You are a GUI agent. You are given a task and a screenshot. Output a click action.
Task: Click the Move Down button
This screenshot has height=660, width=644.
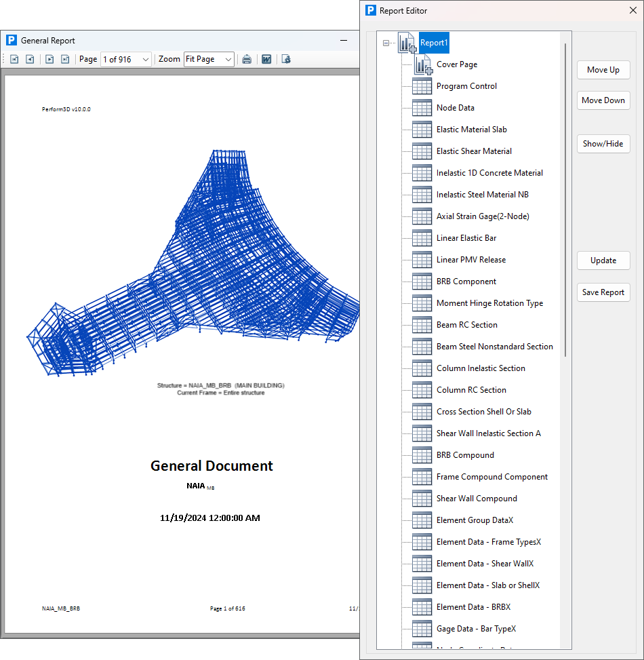pos(603,100)
